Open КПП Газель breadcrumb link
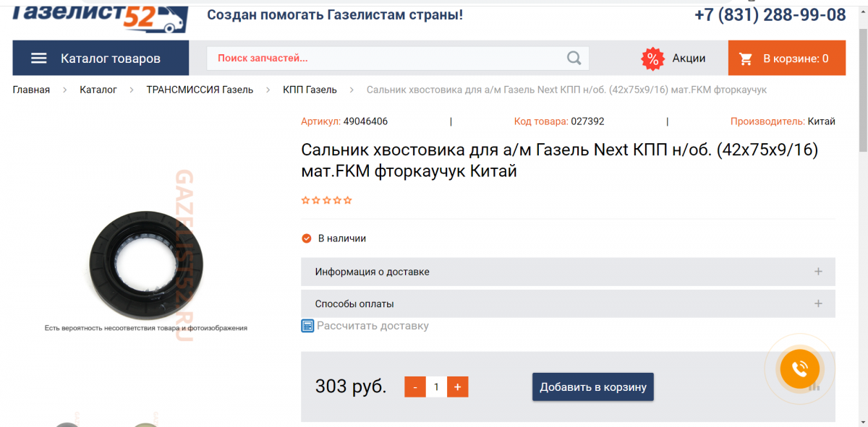 pyautogui.click(x=310, y=90)
